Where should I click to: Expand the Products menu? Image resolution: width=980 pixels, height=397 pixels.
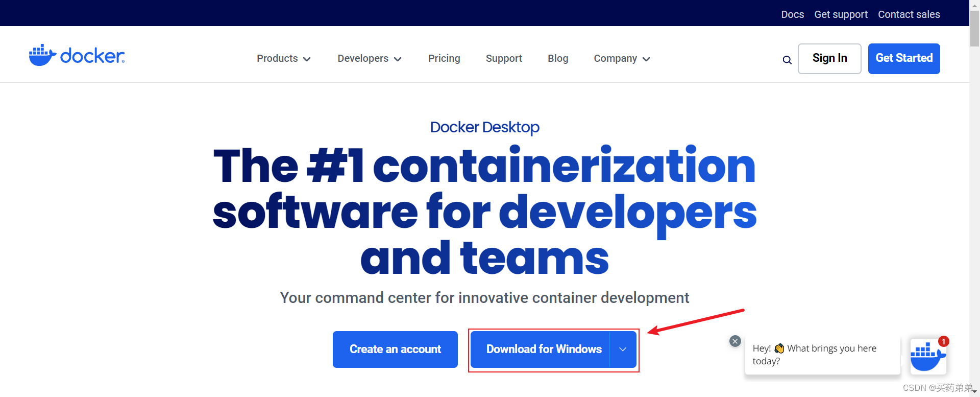284,59
